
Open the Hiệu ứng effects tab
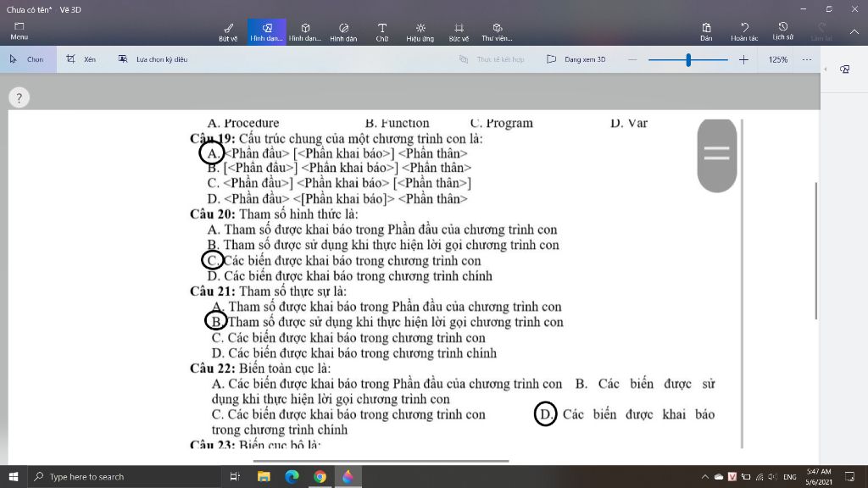[x=420, y=32]
